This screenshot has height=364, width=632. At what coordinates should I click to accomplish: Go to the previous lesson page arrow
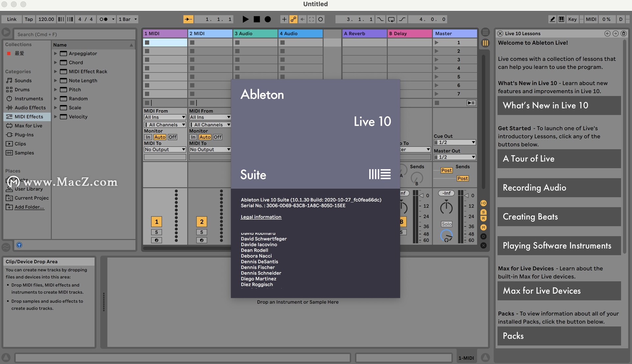tap(607, 33)
